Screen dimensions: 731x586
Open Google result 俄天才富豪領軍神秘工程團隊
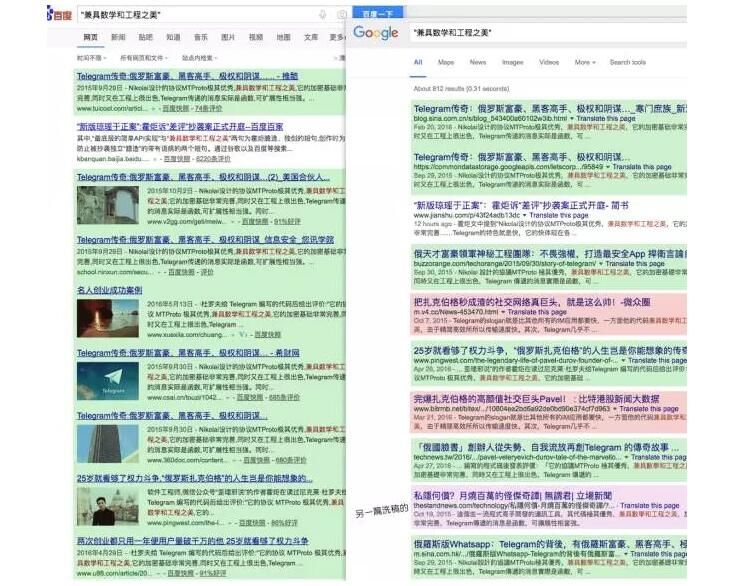pyautogui.click(x=550, y=254)
